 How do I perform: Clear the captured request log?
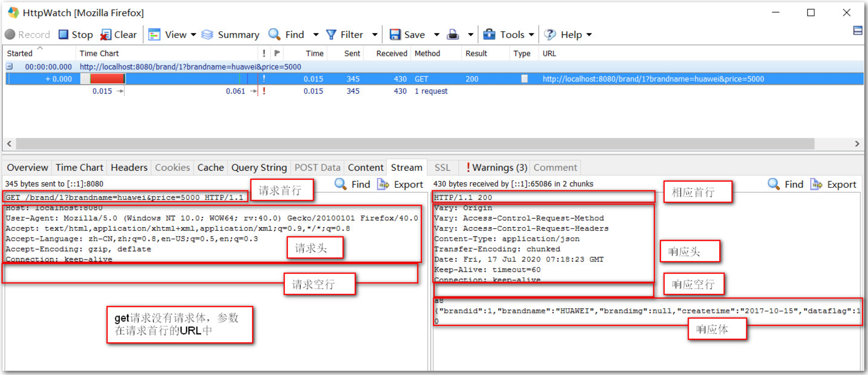pyautogui.click(x=118, y=34)
